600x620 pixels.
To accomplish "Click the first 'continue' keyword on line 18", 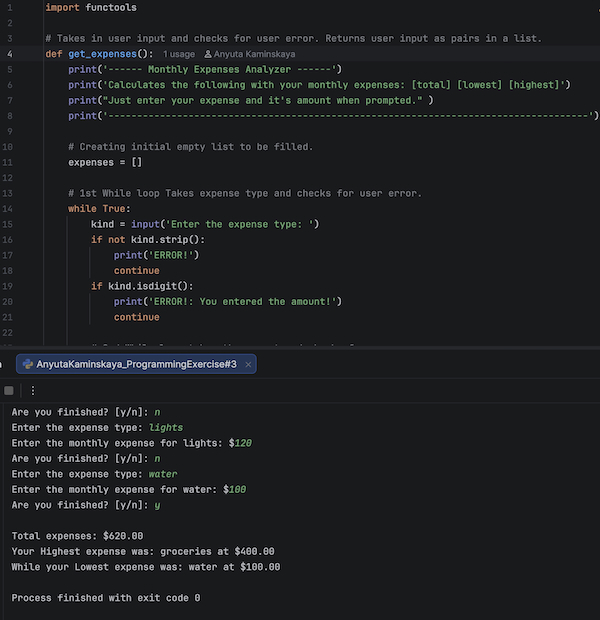I will coord(136,271).
